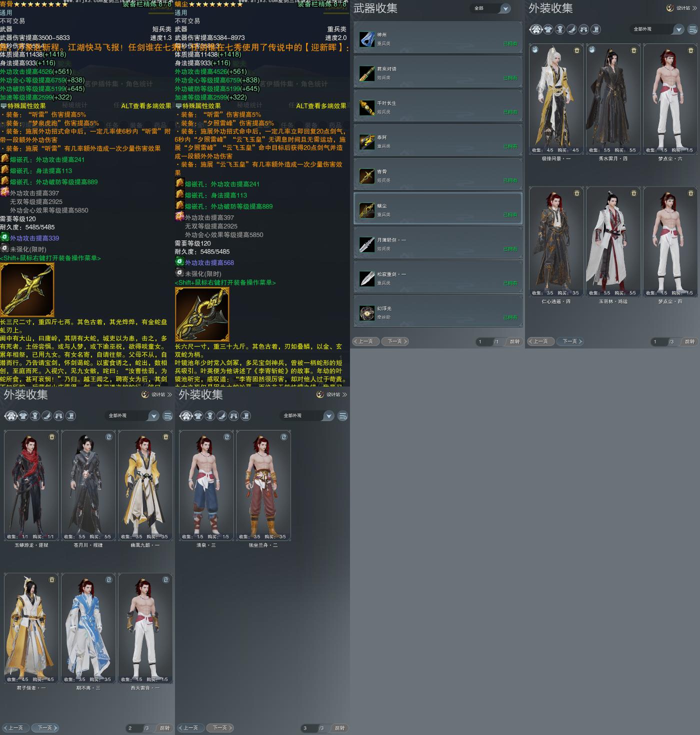
Task: Click corner badge icon on 独坐兰舟·二 card
Action: (283, 437)
